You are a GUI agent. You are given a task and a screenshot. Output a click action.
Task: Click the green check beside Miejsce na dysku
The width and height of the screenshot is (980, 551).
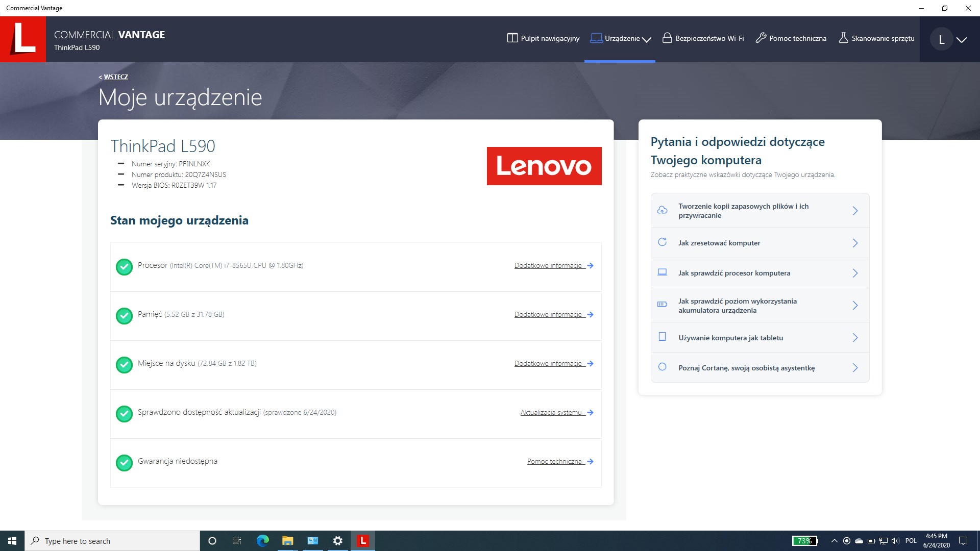coord(124,365)
